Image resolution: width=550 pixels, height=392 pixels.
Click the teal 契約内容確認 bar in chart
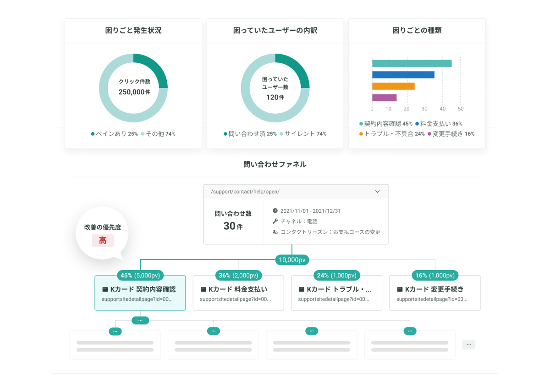pyautogui.click(x=412, y=63)
